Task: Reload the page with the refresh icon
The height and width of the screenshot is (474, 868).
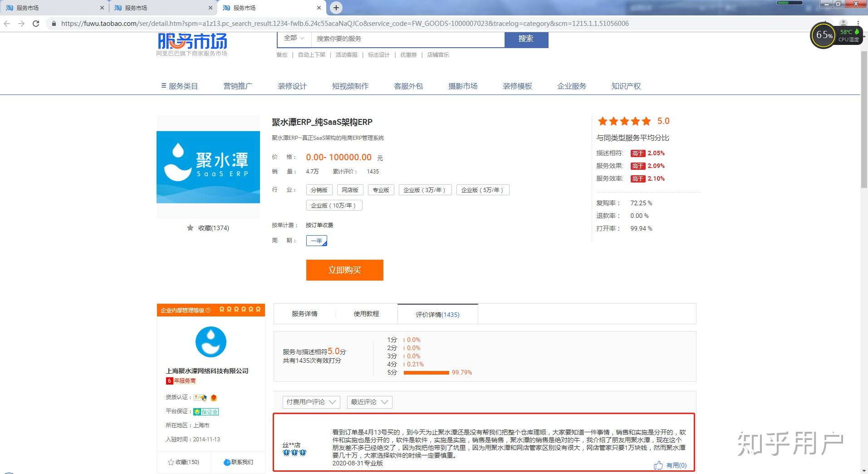Action: (x=36, y=24)
